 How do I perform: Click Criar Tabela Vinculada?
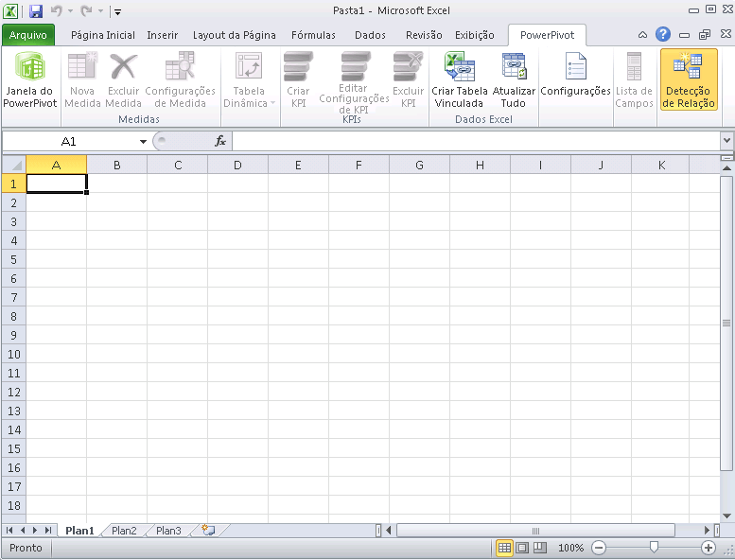460,79
